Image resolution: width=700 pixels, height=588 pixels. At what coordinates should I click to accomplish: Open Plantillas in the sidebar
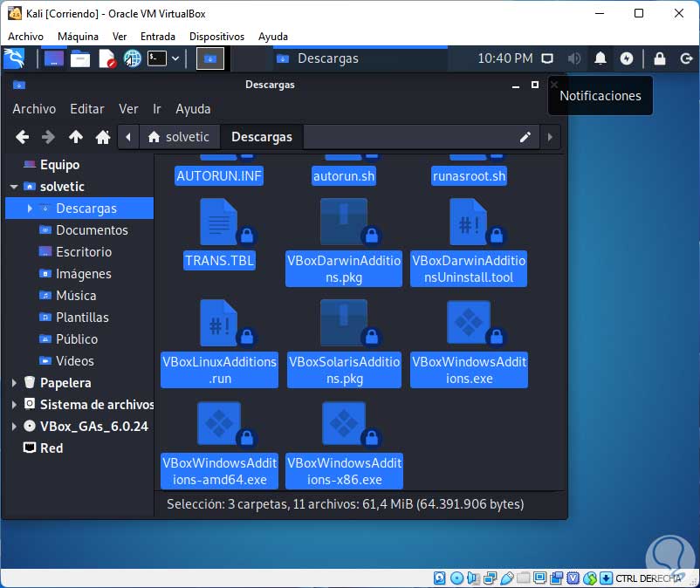tap(82, 318)
